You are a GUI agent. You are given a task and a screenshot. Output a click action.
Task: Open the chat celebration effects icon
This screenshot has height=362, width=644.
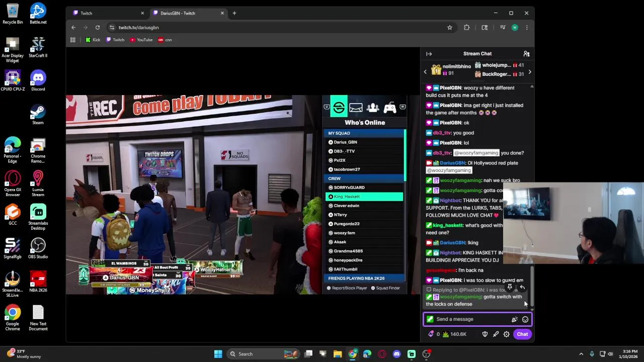[514, 319]
